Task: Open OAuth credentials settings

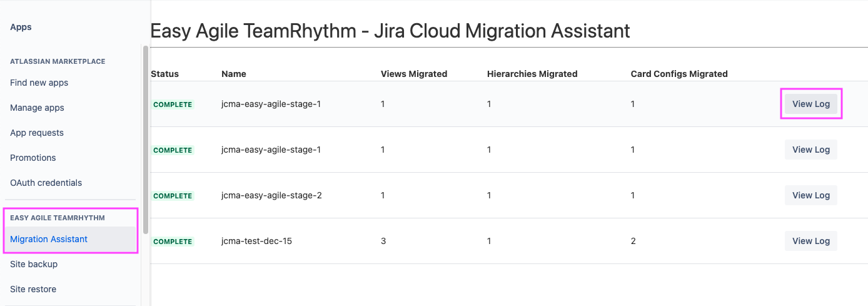Action: [46, 183]
